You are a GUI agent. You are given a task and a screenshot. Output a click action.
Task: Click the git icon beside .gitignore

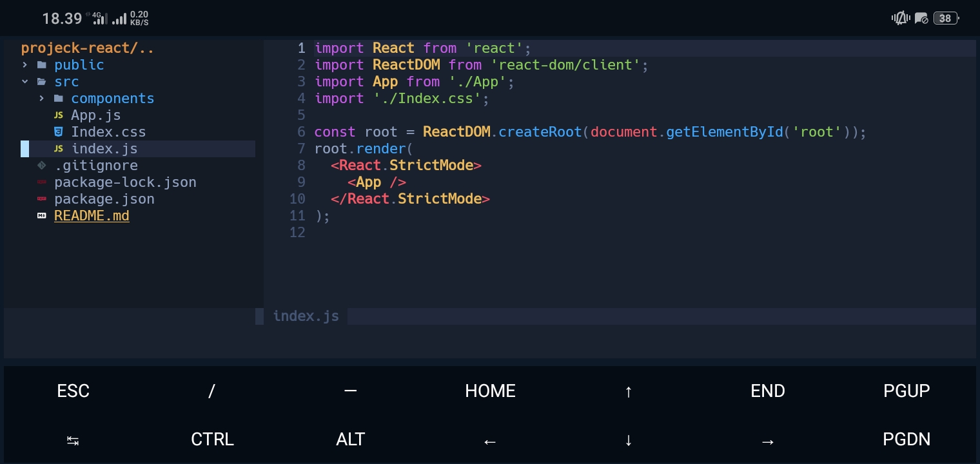[x=42, y=166]
